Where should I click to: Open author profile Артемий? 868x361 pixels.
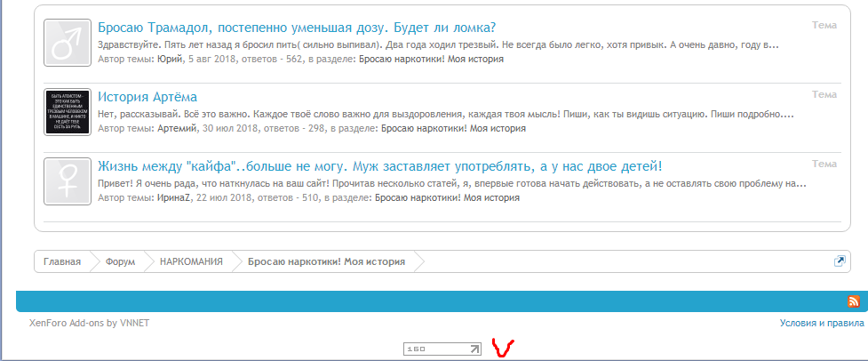coord(177,128)
